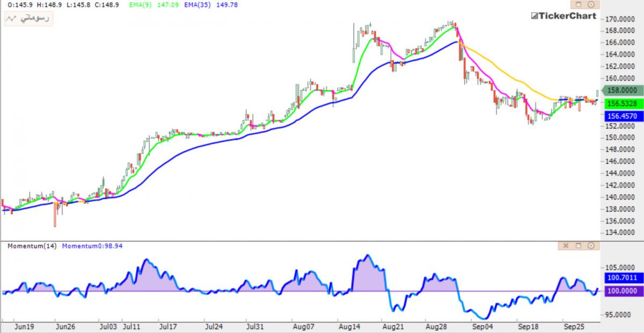644x333 pixels.
Task: Click the Aug28 date on time axis
Action: tap(436, 326)
